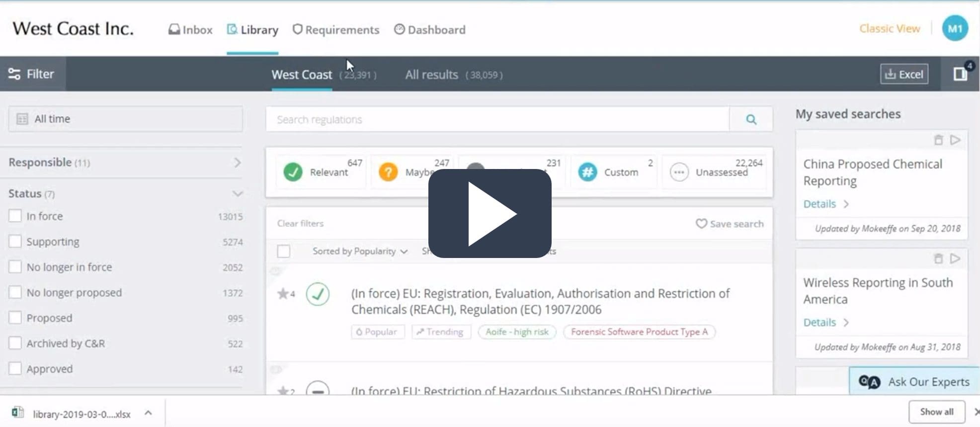Click the star icon on REACH regulation
The width and height of the screenshot is (980, 427).
(x=283, y=294)
